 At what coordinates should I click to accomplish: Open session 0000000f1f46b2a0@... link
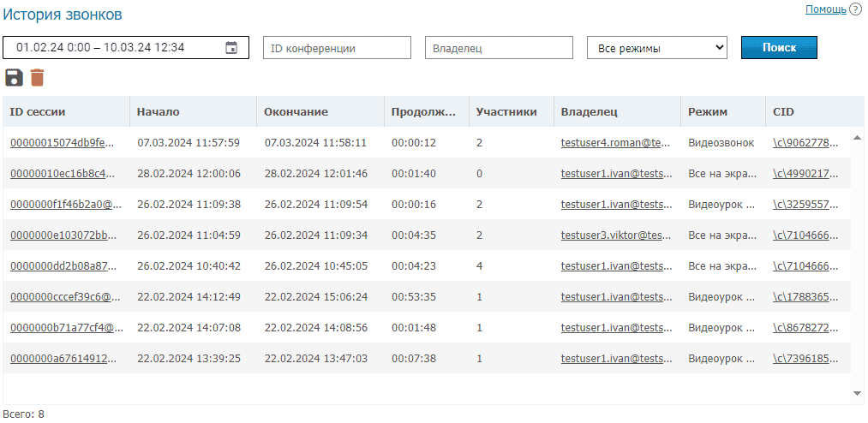click(66, 205)
